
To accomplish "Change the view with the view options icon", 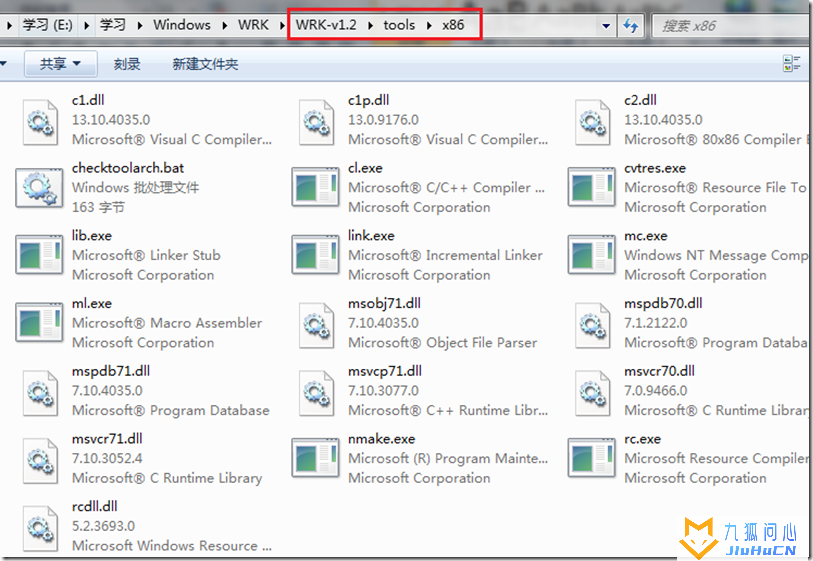I will pos(792,64).
